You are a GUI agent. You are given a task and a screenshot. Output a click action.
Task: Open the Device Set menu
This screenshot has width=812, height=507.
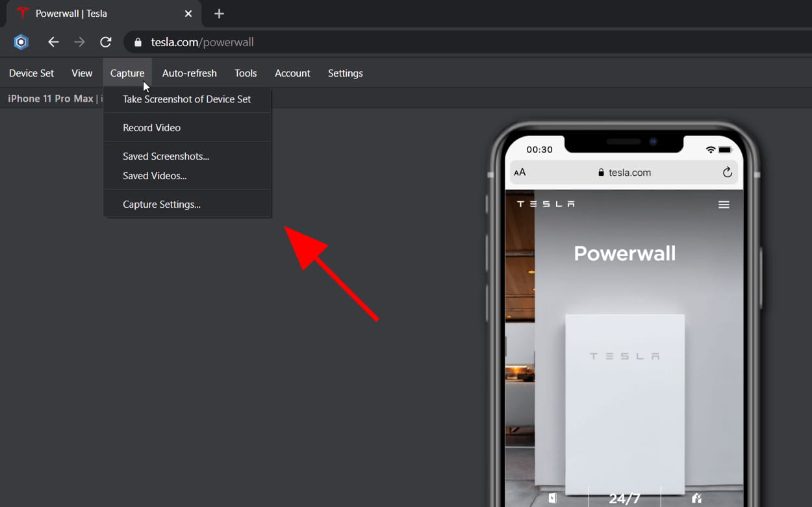(31, 73)
